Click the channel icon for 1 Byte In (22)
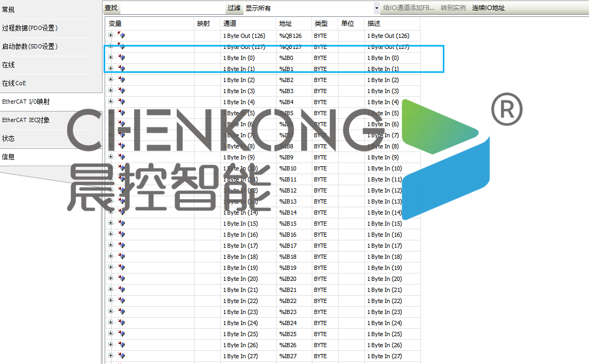 coord(121,300)
